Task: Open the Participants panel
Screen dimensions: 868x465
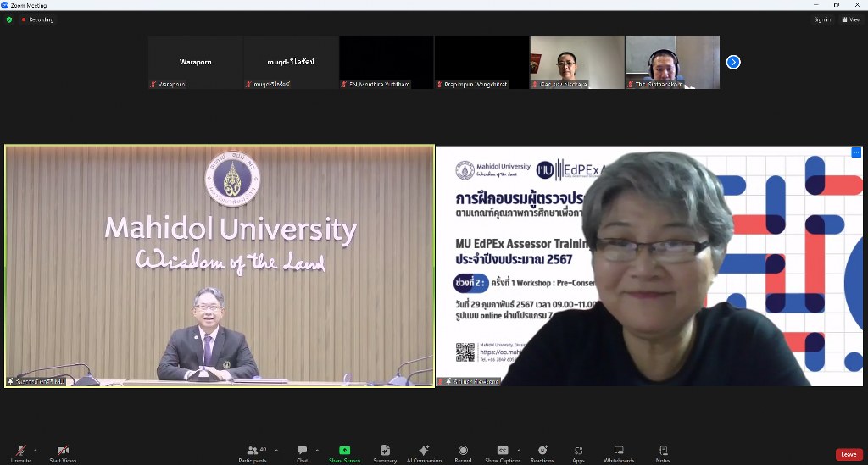Action: click(253, 453)
